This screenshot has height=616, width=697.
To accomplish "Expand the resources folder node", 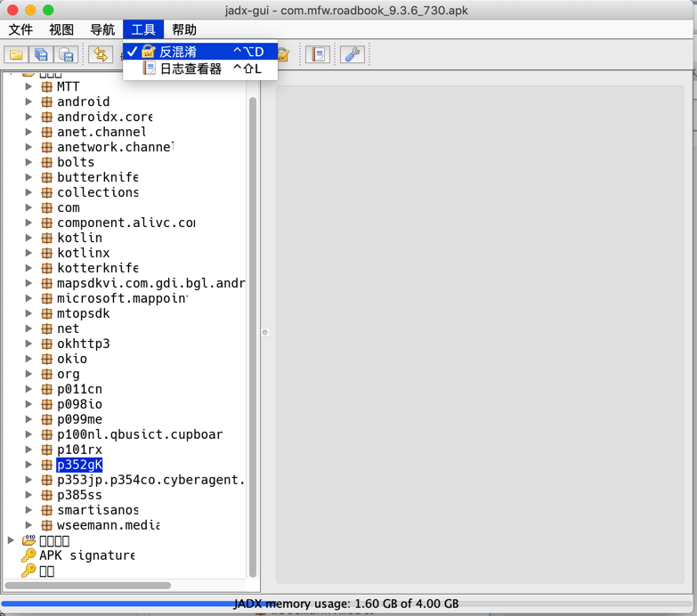I will coord(11,540).
